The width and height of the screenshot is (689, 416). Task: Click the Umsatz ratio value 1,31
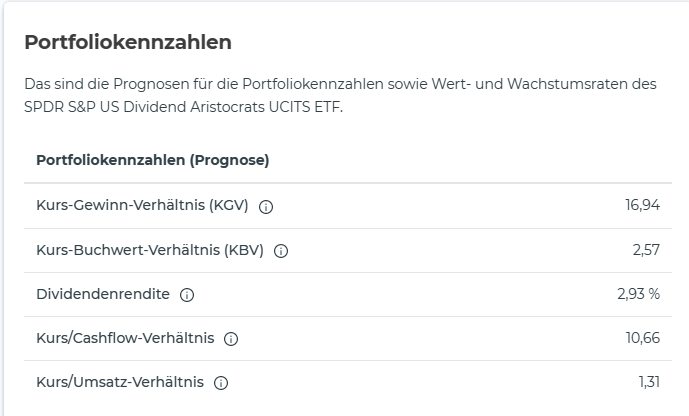pos(649,382)
